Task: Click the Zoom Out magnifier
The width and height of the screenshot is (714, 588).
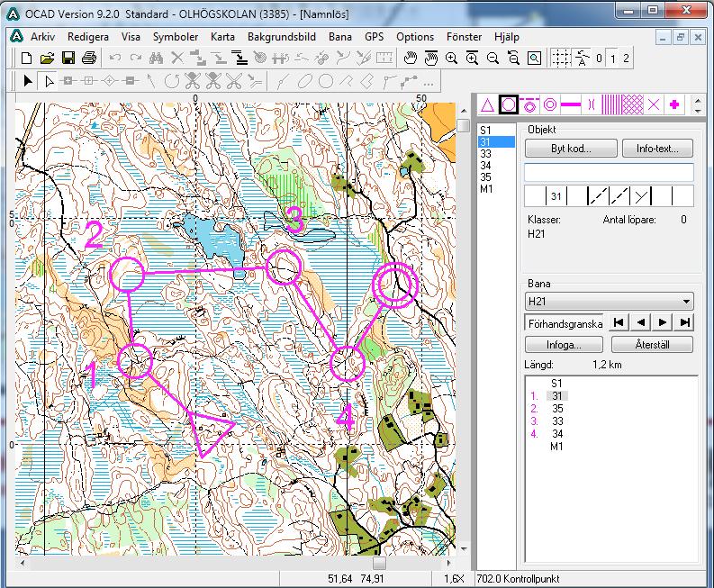Action: click(493, 59)
